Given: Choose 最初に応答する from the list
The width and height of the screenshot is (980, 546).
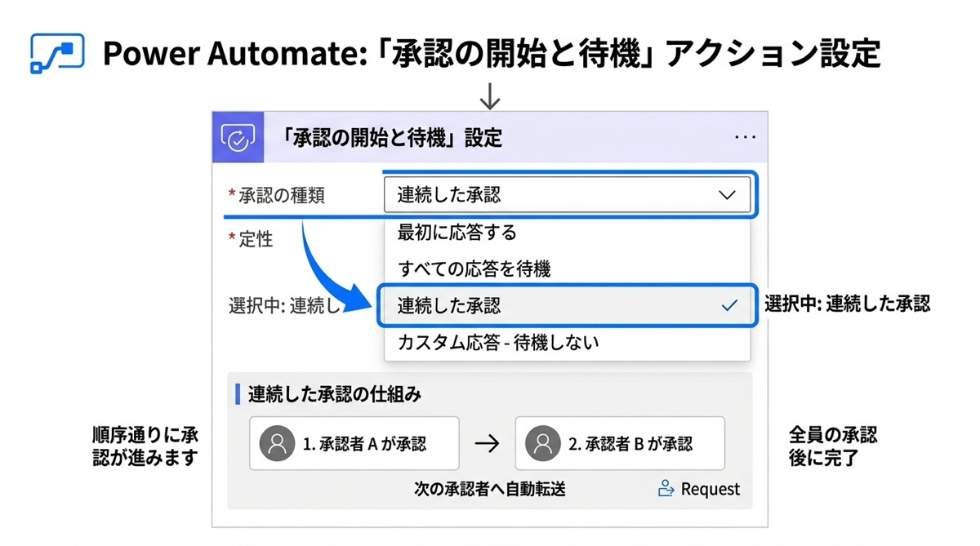Looking at the screenshot, I should [457, 233].
